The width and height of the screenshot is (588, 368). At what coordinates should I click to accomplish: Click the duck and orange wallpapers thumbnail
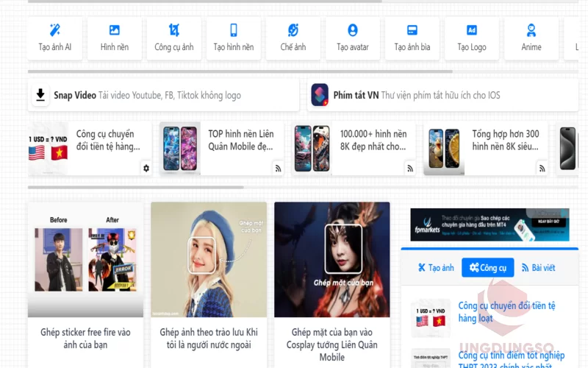444,149
